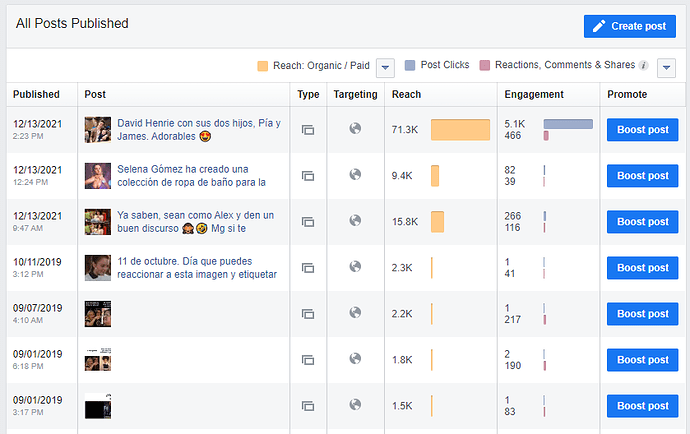Click the pink Reactions legend swatch

coord(484,66)
